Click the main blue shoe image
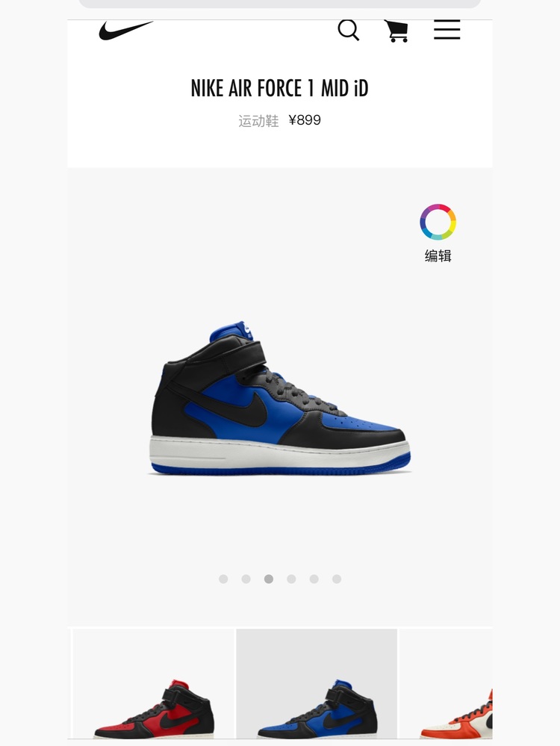This screenshot has width=560, height=746. point(280,399)
